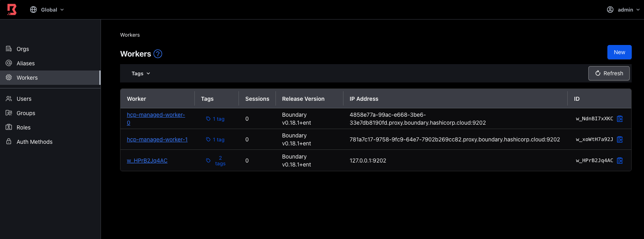The width and height of the screenshot is (644, 239).
Task: Click the IP address starting with 4858e77a
Action: [x=418, y=119]
